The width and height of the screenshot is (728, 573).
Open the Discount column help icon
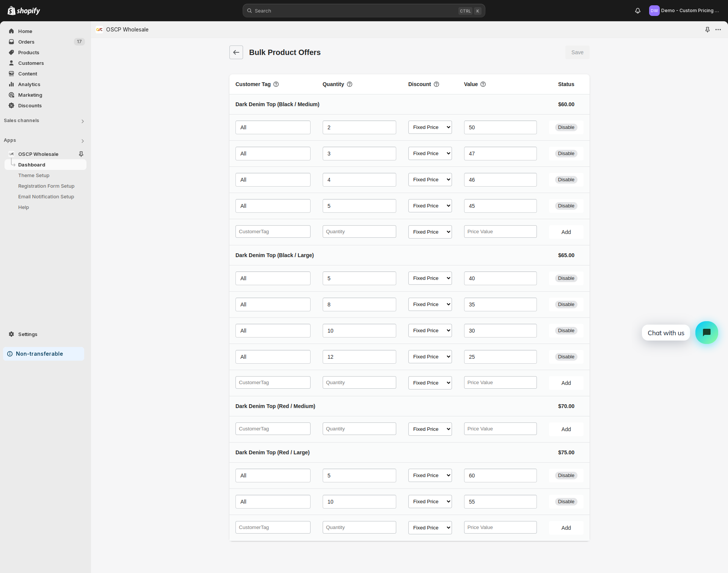436,84
